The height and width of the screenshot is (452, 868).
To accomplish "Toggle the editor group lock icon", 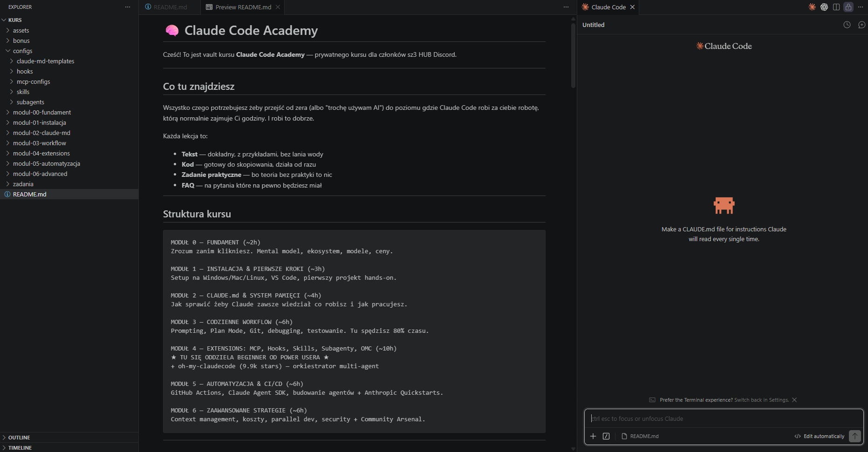I will click(x=848, y=7).
